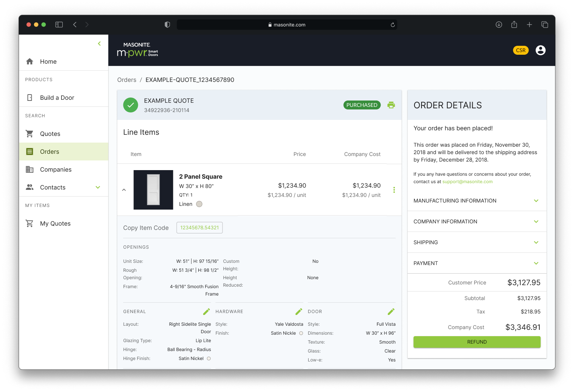Collapse the 2 Panel Square line item

point(124,190)
